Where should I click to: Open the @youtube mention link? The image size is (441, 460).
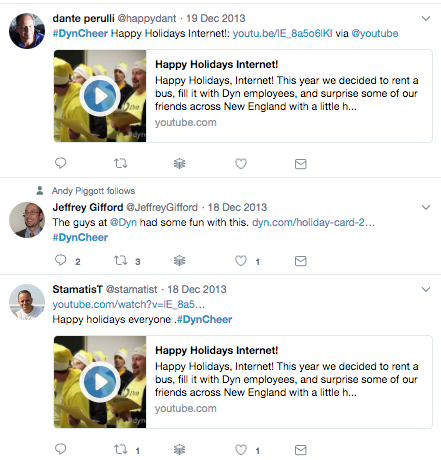pyautogui.click(x=375, y=33)
